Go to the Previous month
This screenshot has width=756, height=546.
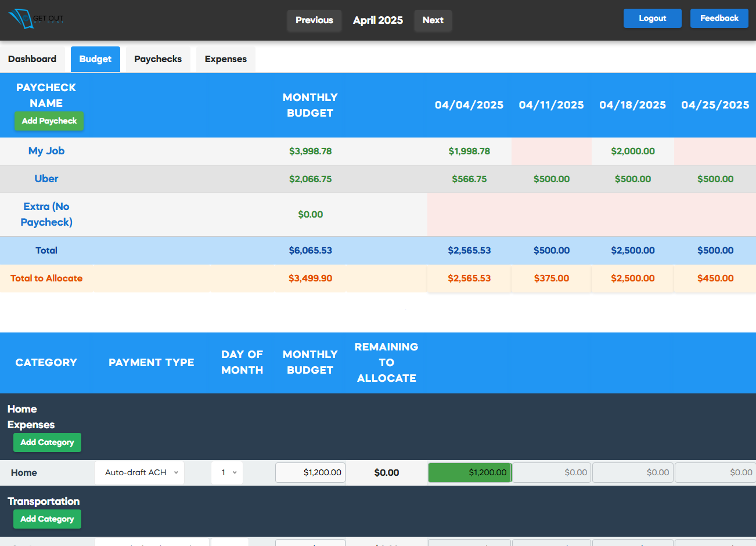click(314, 20)
